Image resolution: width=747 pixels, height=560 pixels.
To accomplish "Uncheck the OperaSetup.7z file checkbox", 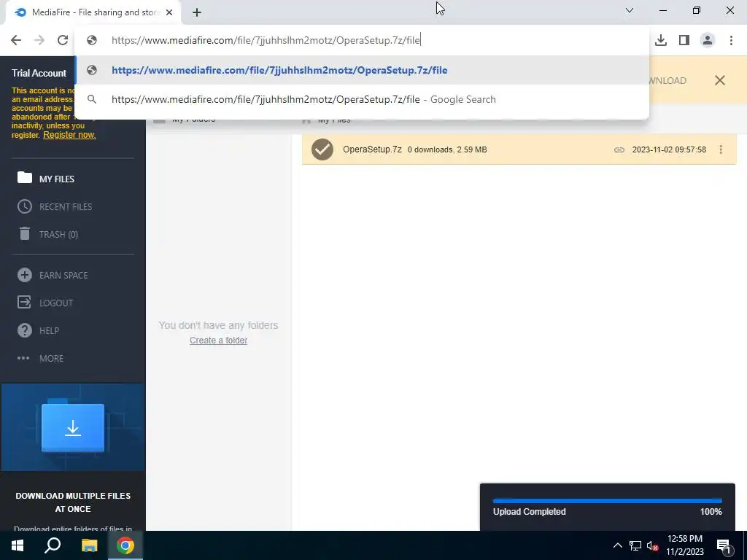I will [322, 149].
